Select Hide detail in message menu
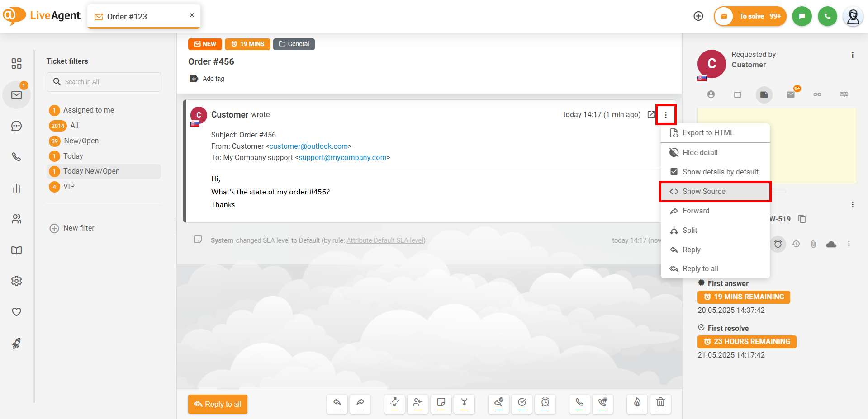This screenshot has width=868, height=419. pos(700,152)
